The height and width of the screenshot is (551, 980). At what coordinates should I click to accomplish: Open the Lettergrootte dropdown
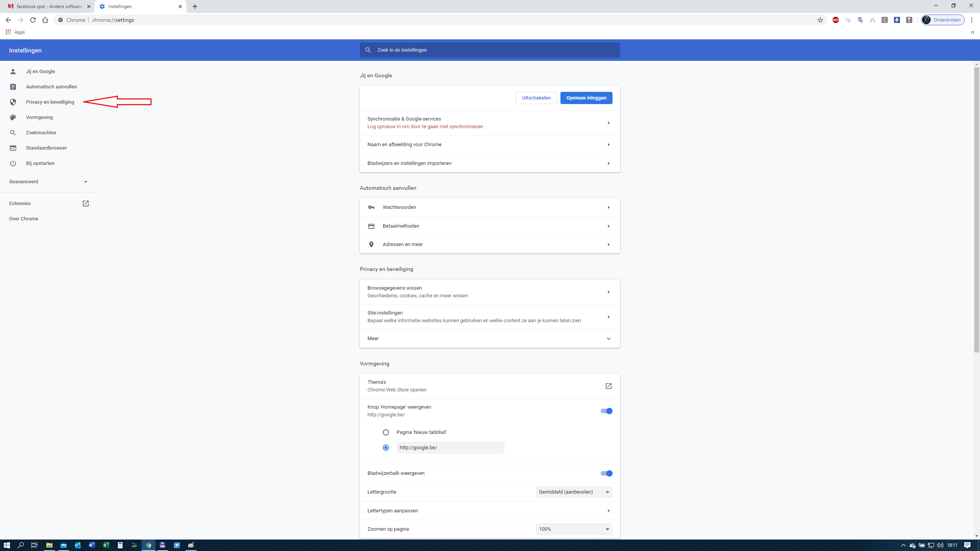573,492
